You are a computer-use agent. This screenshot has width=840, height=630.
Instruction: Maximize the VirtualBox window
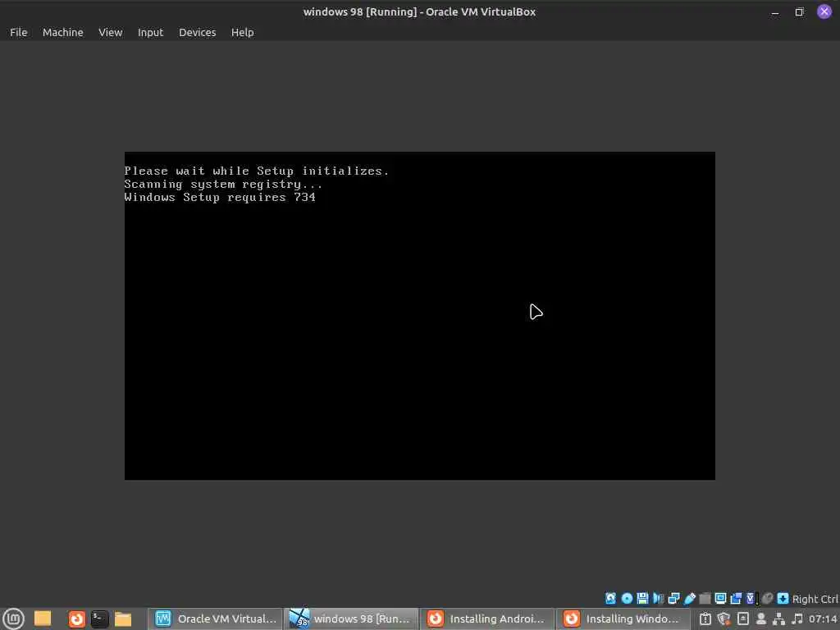(x=799, y=11)
